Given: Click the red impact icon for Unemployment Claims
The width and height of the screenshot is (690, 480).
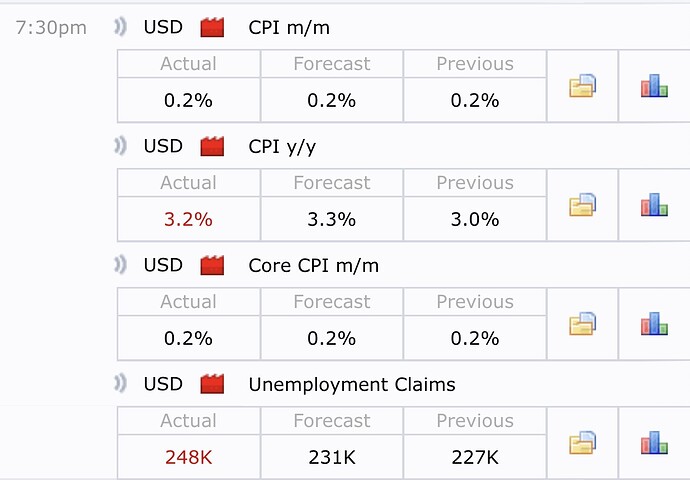Looking at the screenshot, I should click(x=212, y=384).
